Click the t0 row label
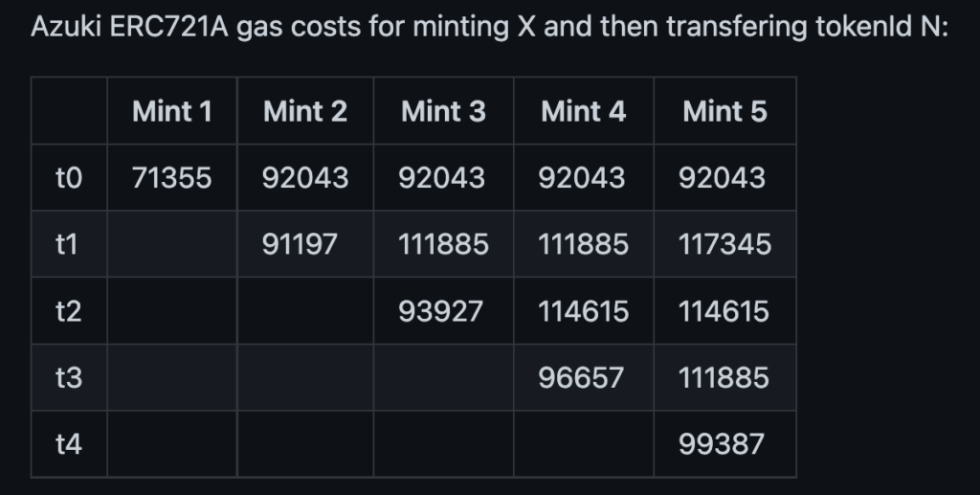980x495 pixels. pyautogui.click(x=69, y=178)
